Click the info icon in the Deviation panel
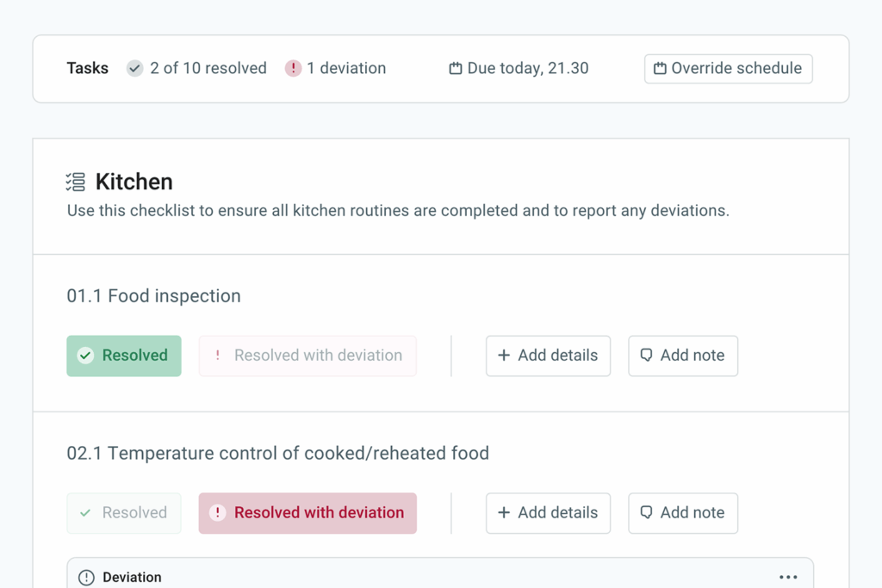Viewport: 882px width, 588px height. pyautogui.click(x=86, y=578)
